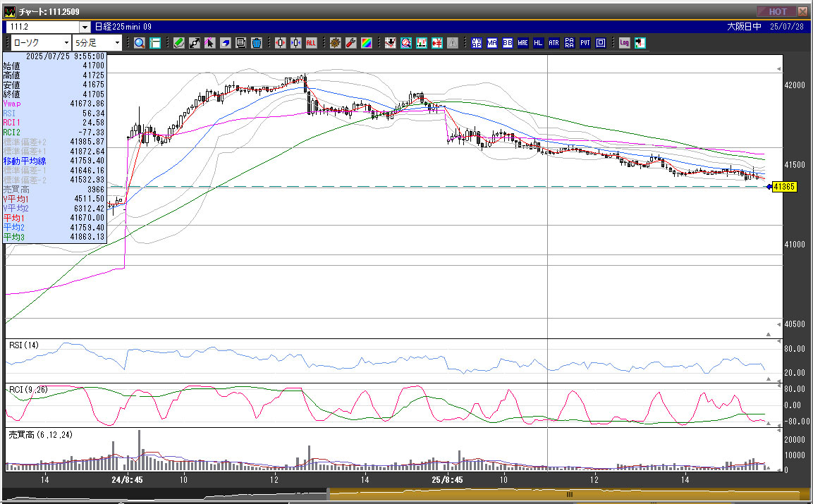The width and height of the screenshot is (813, 504).
Task: Click the app icon in the title bar
Action: [9, 11]
